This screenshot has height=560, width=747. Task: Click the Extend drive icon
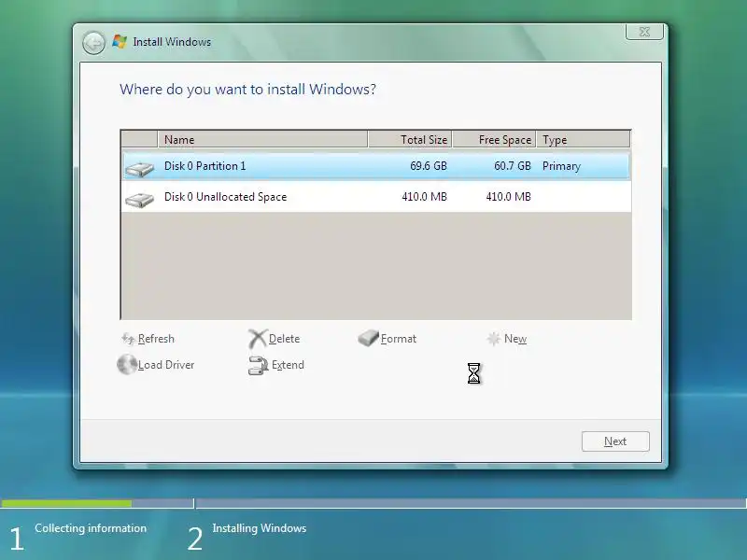(259, 366)
